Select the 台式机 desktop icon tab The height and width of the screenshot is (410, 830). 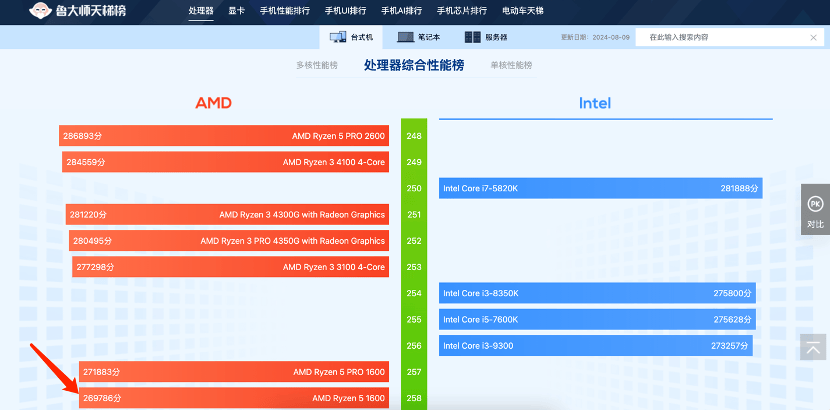(352, 37)
